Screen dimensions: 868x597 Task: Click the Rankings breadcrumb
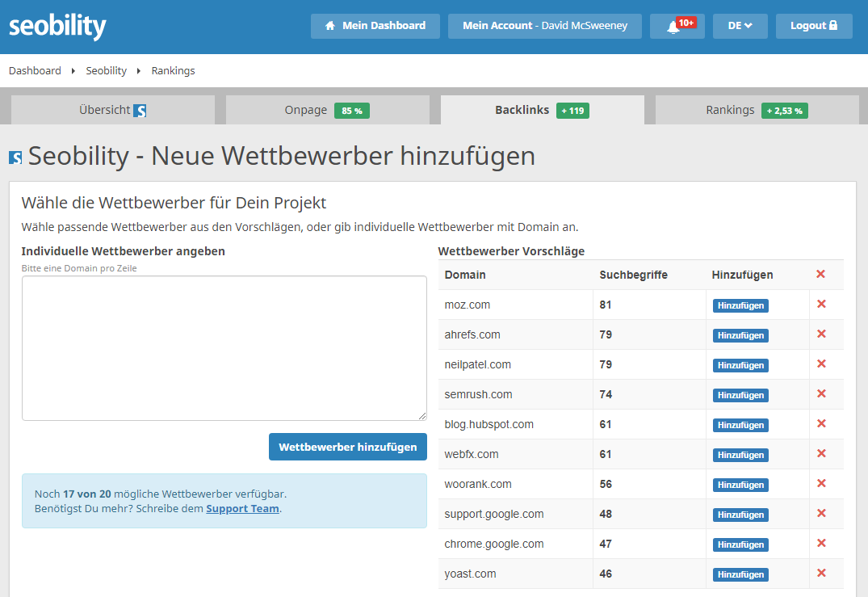174,71
